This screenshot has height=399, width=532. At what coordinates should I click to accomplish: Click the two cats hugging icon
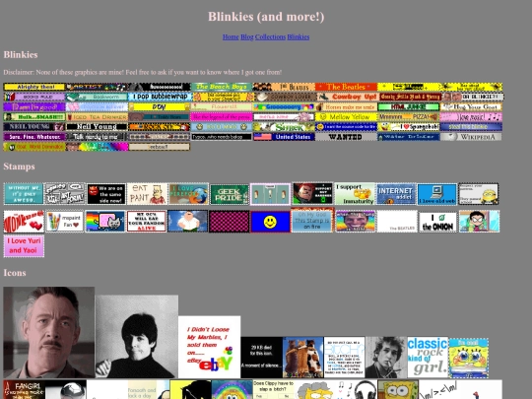click(303, 358)
